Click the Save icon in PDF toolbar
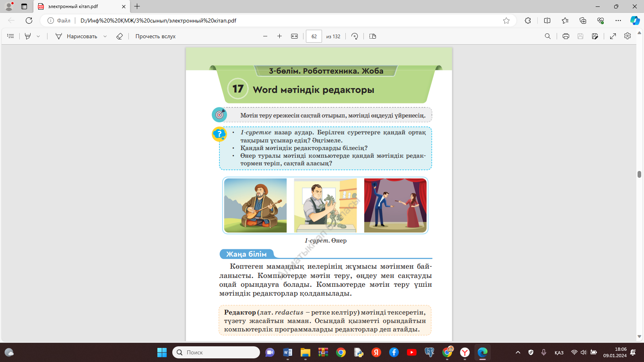Viewport: 644px width, 362px height. (580, 36)
